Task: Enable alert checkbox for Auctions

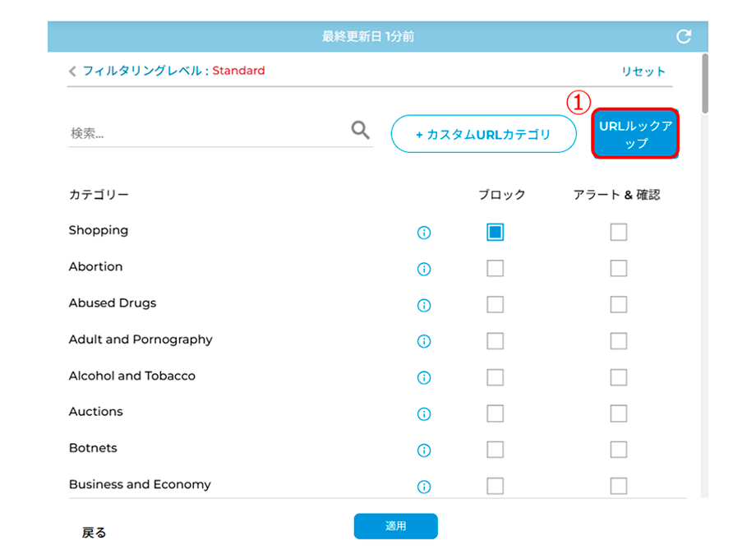Action: [x=619, y=413]
